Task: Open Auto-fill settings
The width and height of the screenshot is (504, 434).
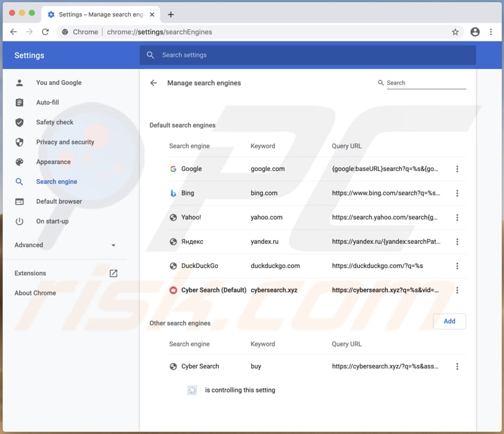Action: (48, 102)
